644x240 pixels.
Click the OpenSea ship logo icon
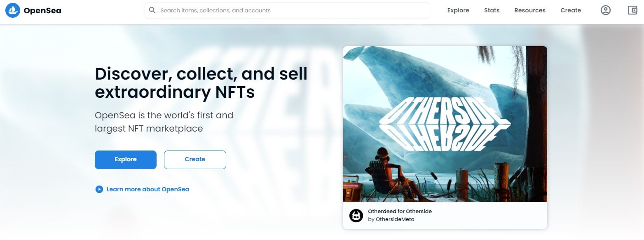click(x=13, y=10)
